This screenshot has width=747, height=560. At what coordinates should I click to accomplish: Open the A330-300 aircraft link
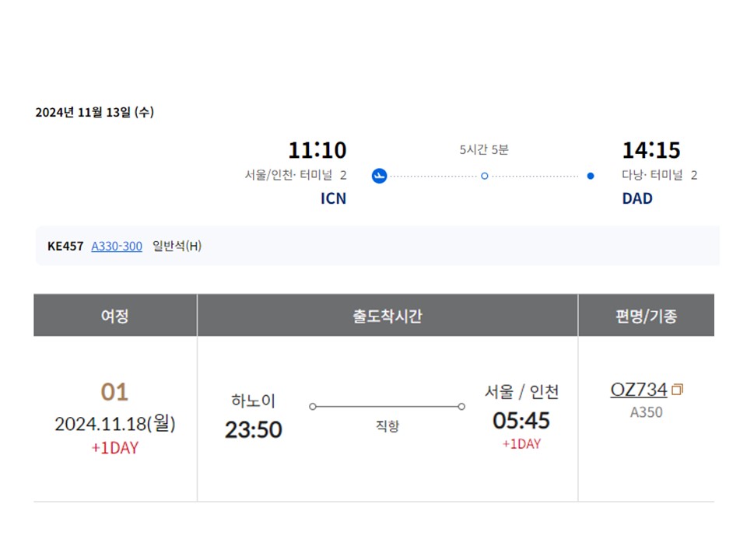[x=117, y=247]
